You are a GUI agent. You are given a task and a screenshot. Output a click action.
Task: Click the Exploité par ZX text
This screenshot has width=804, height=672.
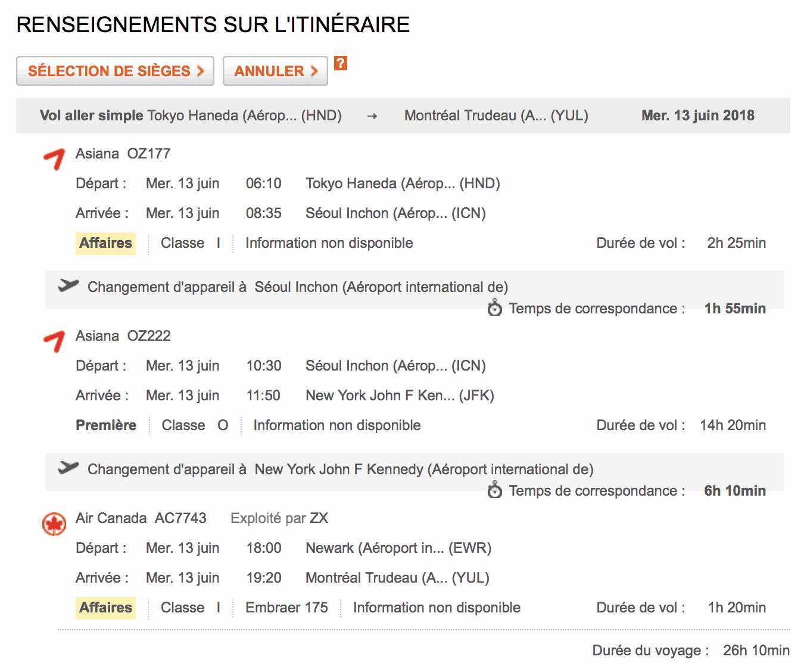coord(278,518)
